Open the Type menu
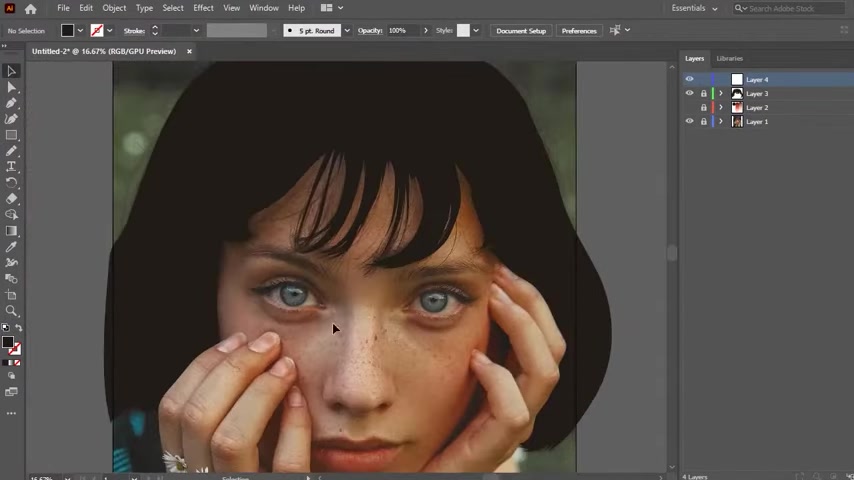 point(144,8)
